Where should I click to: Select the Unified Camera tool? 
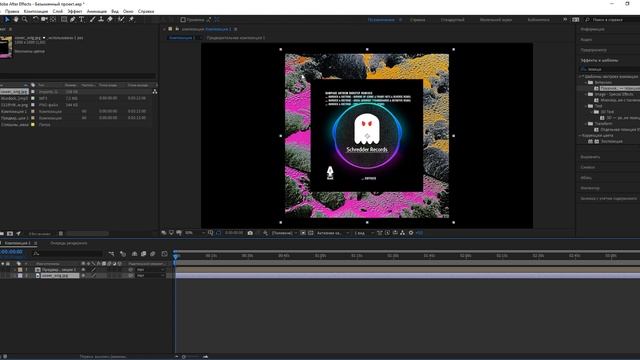click(x=44, y=20)
